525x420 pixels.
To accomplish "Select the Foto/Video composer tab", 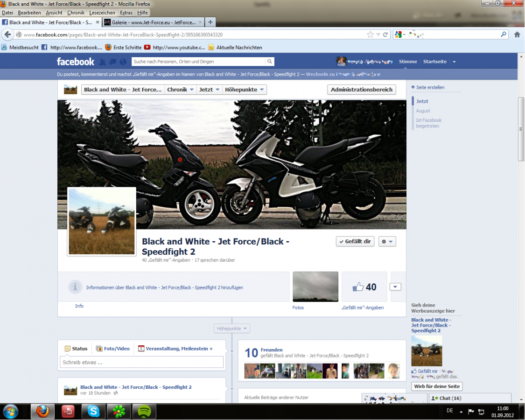I will tap(113, 349).
